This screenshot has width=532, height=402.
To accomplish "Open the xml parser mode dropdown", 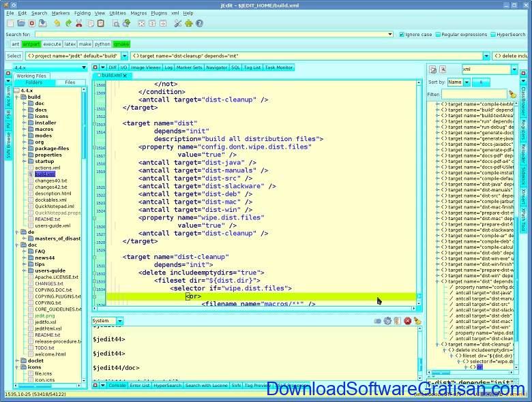I will click(514, 69).
